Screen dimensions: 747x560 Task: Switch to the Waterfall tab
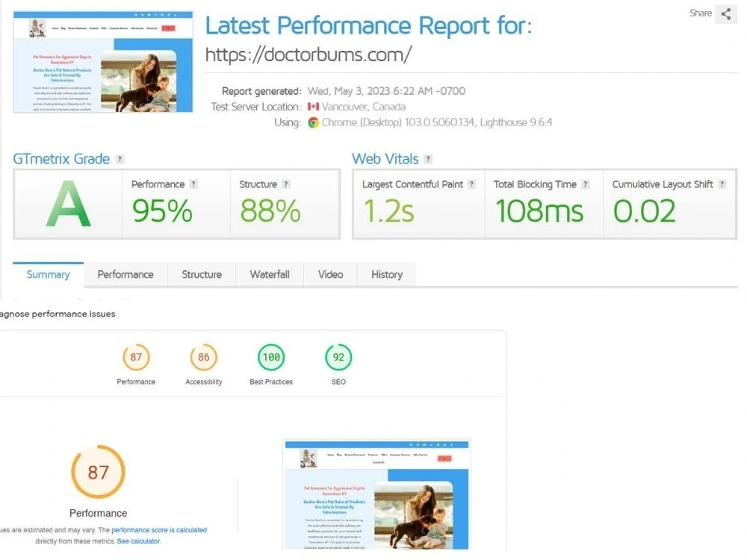[270, 275]
